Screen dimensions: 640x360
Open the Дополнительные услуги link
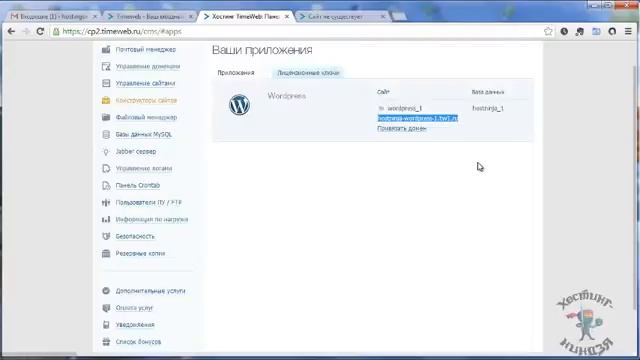151,291
